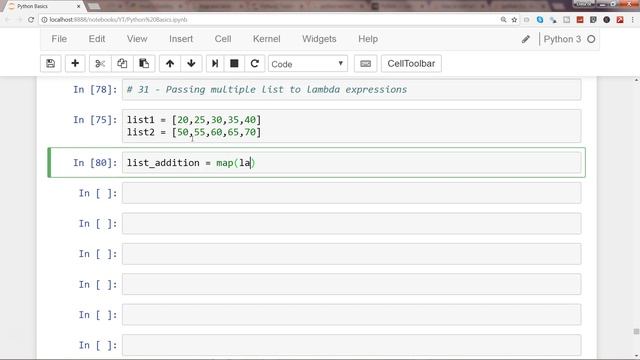640x360 pixels.
Task: Open the File menu
Action: coord(59,39)
